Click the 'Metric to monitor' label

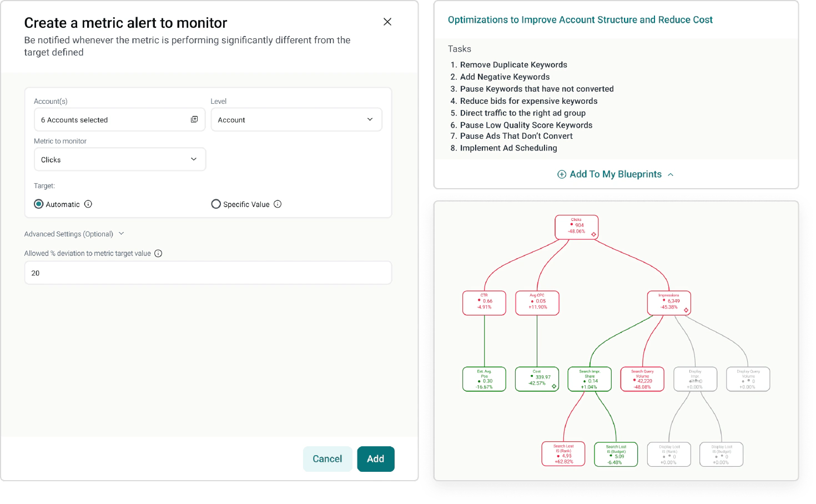coord(60,141)
